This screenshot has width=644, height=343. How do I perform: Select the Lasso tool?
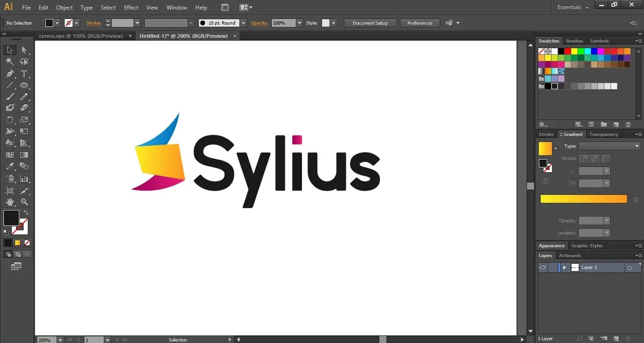pyautogui.click(x=24, y=61)
